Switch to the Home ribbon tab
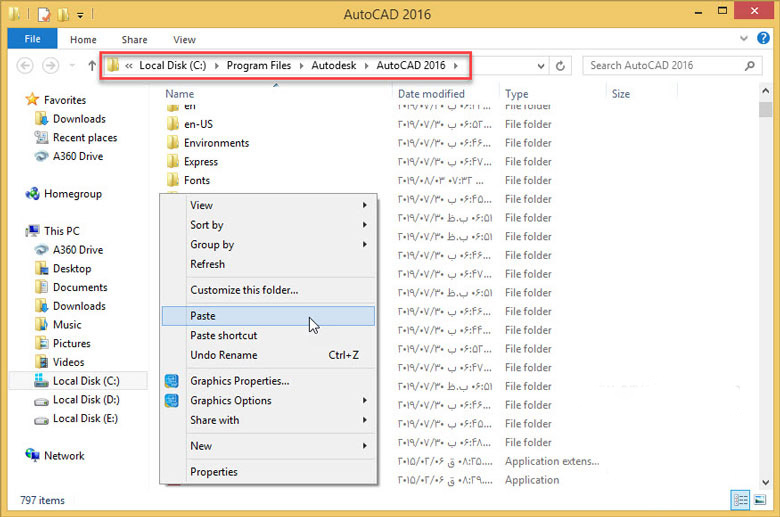 tap(83, 39)
